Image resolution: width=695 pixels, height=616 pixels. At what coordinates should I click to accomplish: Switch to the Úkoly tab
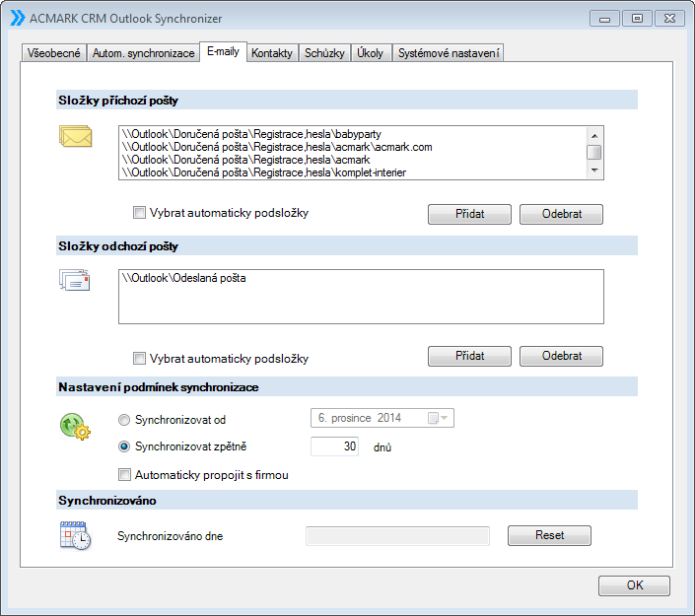click(371, 53)
